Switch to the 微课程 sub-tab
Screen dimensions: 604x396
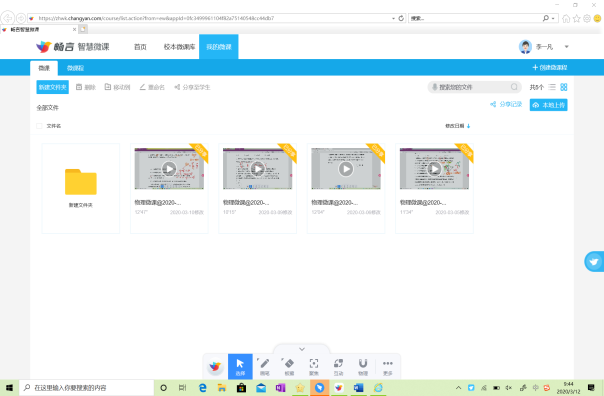click(75, 68)
